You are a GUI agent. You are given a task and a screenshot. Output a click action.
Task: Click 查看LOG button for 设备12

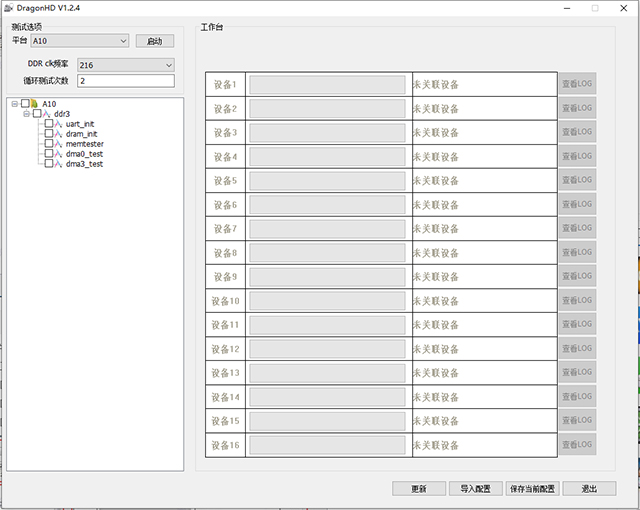[577, 348]
